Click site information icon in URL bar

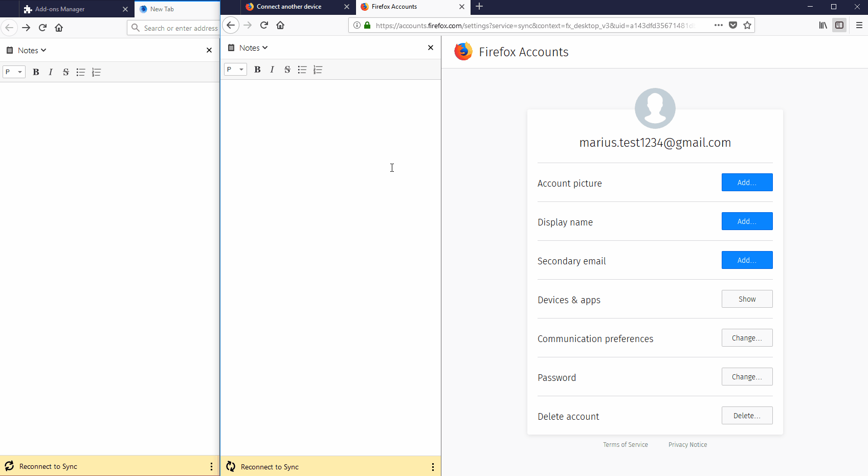point(357,25)
